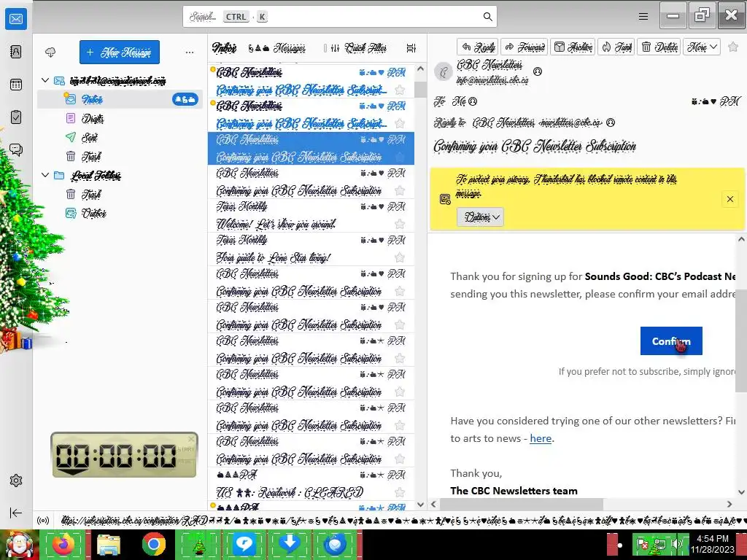The image size is (747, 560).
Task: Open the Calendar space
Action: coord(16,85)
